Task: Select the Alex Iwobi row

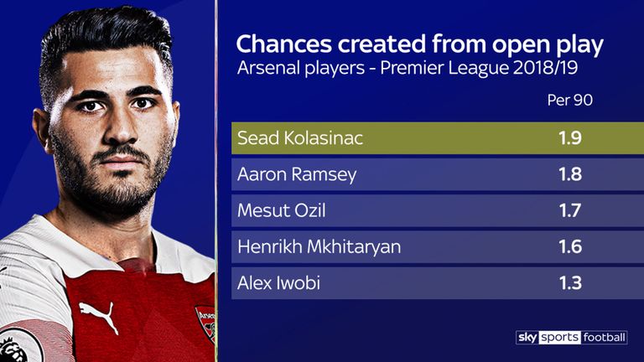Action: click(438, 282)
